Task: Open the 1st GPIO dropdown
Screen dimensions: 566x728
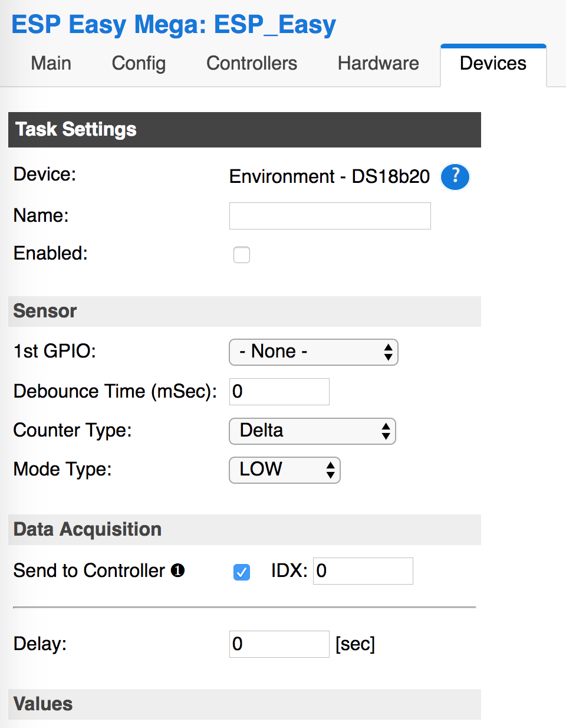Action: (x=313, y=352)
